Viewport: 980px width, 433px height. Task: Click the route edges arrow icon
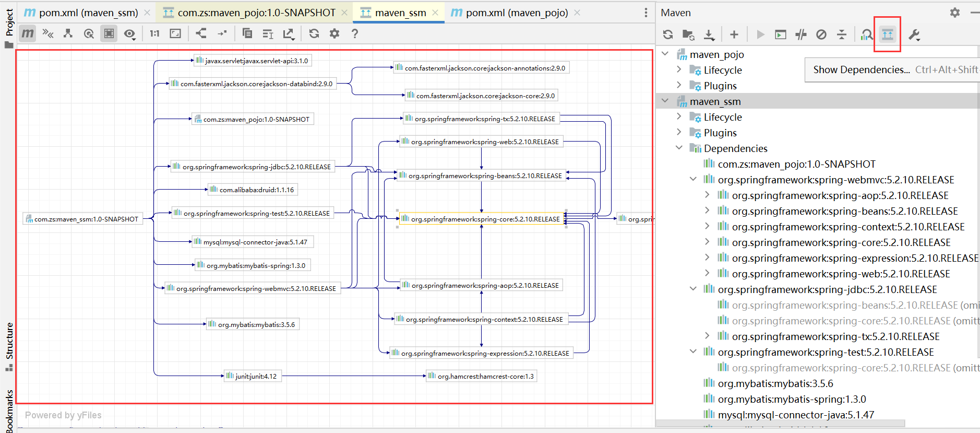(222, 33)
